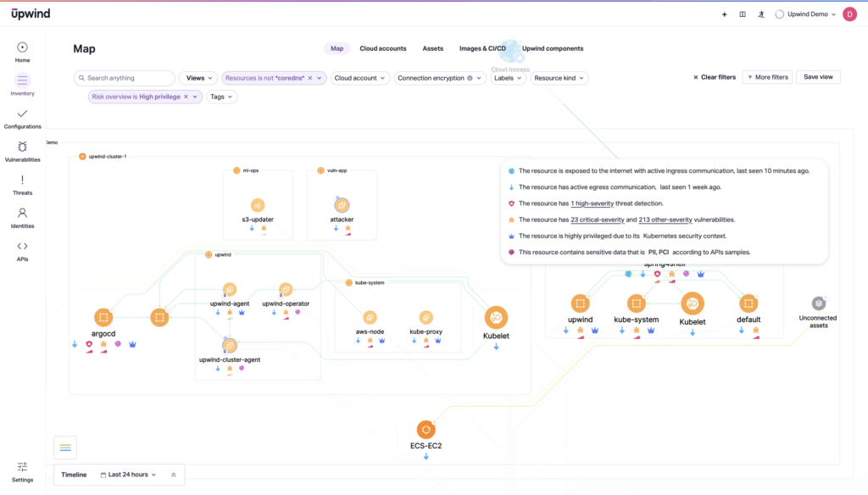The width and height of the screenshot is (868, 495).
Task: Switch to the Cloud accounts tab
Action: tap(382, 48)
